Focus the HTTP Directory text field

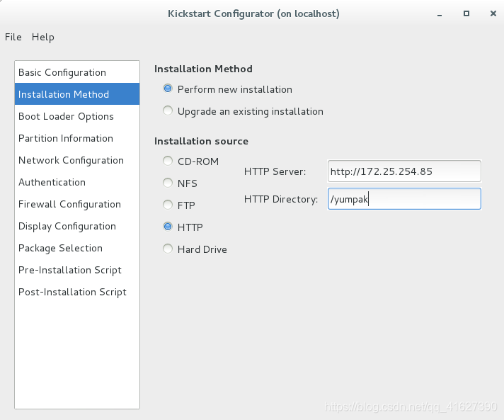pos(404,199)
